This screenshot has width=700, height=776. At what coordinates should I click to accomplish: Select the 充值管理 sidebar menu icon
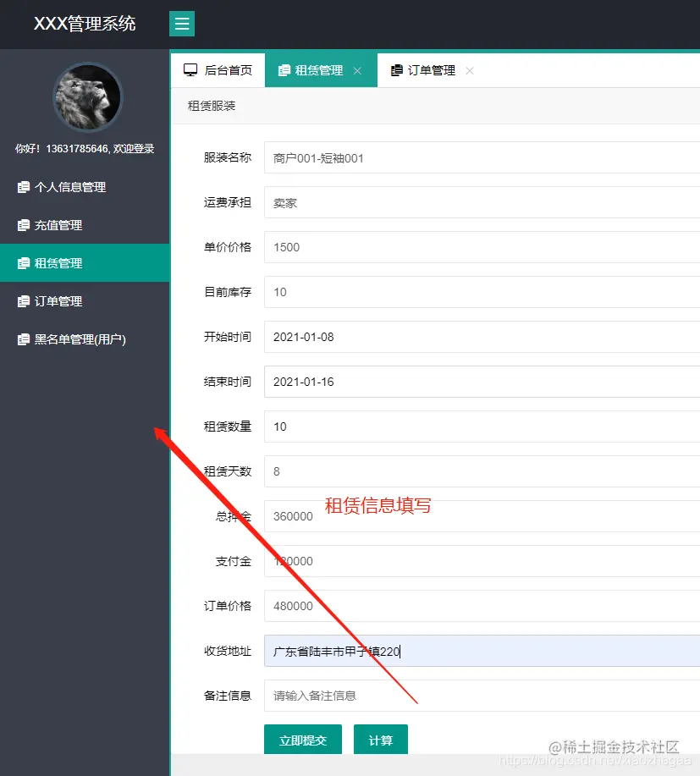23,225
